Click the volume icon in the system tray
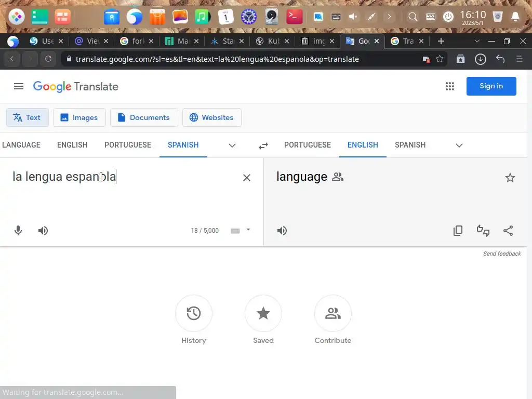This screenshot has height=399, width=532. click(x=353, y=16)
